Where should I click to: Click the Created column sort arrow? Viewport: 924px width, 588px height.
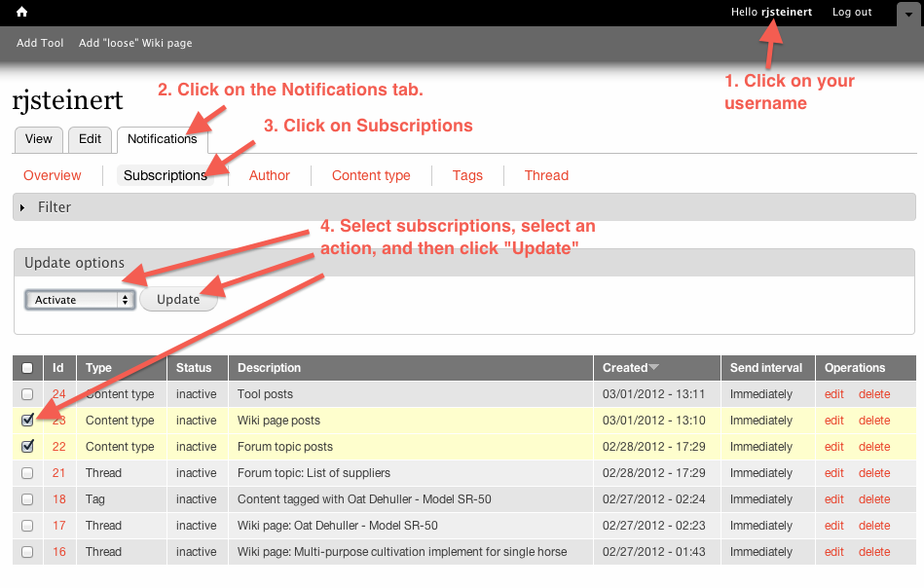tap(654, 368)
